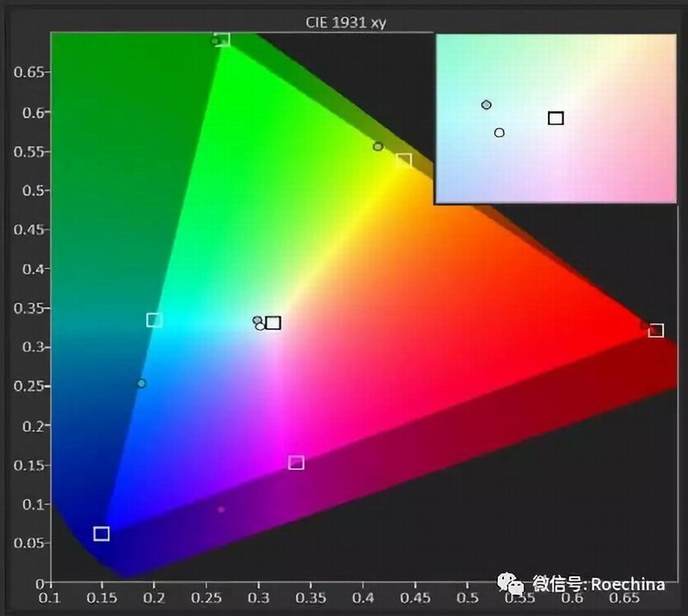Viewport: 688px width, 616px height.
Task: Click the black white-point target square in main chart
Action: (273, 323)
